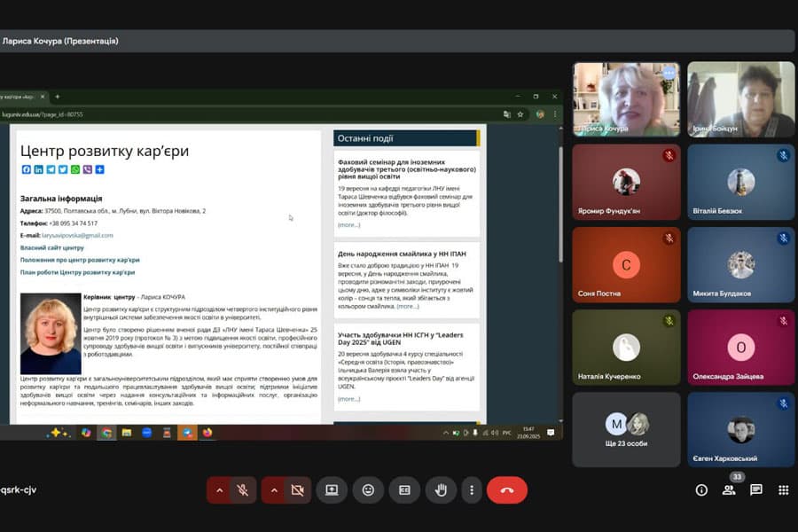Click Микита Булдаков participant tile

point(741,265)
